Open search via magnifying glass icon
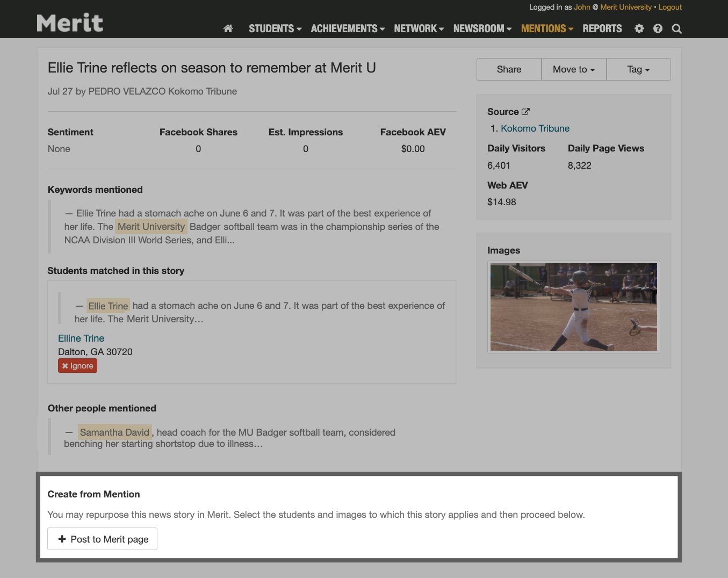This screenshot has width=728, height=578. pyautogui.click(x=676, y=29)
